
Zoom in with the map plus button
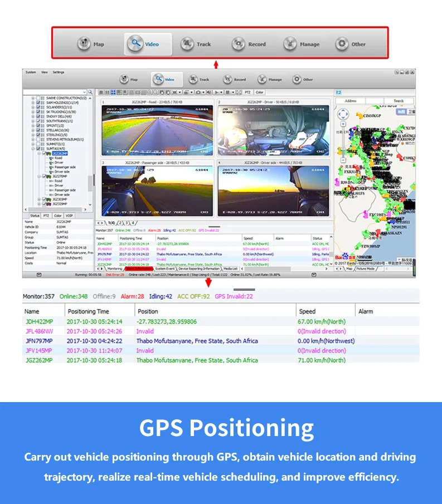point(343,124)
